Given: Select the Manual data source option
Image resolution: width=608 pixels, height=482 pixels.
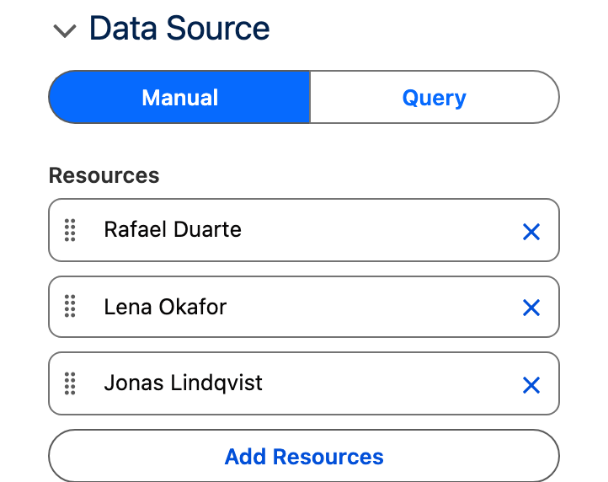Looking at the screenshot, I should click(180, 97).
